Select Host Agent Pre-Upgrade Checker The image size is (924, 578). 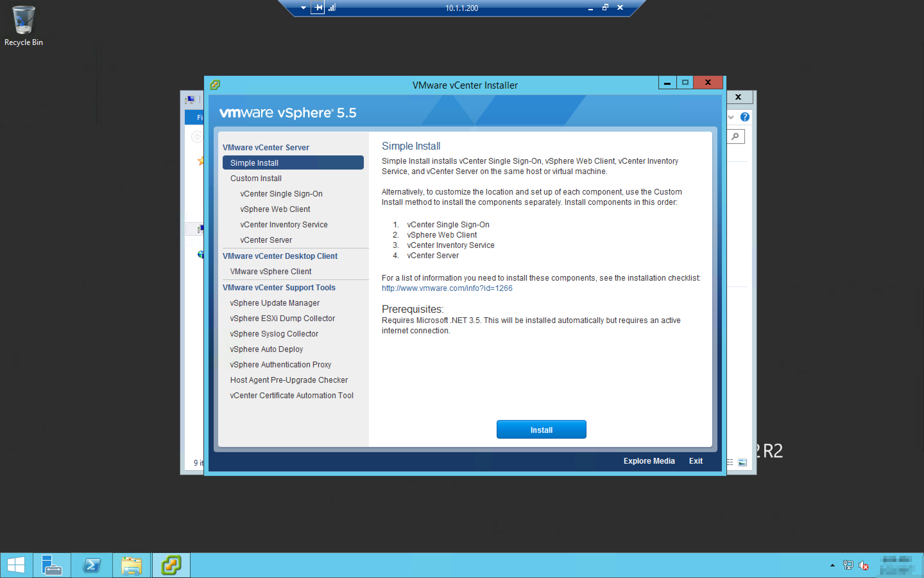point(289,380)
